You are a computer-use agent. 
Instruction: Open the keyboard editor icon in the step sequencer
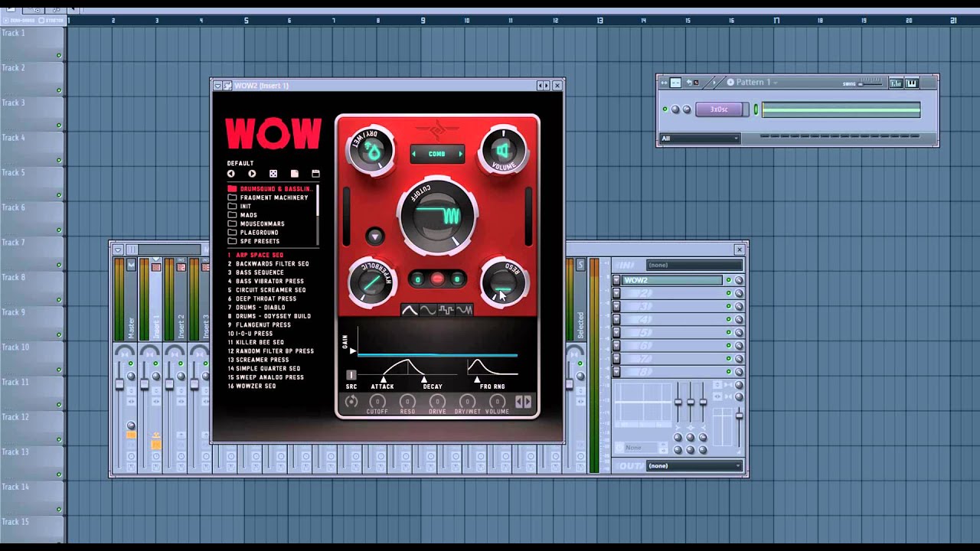[912, 83]
